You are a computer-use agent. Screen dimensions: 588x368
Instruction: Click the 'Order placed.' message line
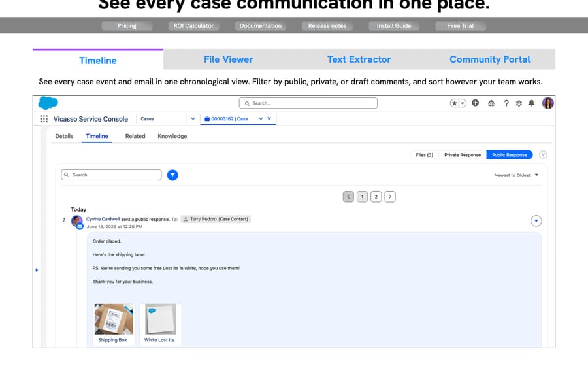(x=107, y=241)
